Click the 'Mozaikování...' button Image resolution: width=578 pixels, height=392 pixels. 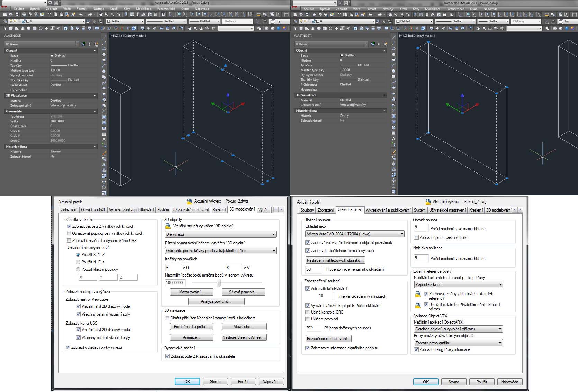point(191,292)
